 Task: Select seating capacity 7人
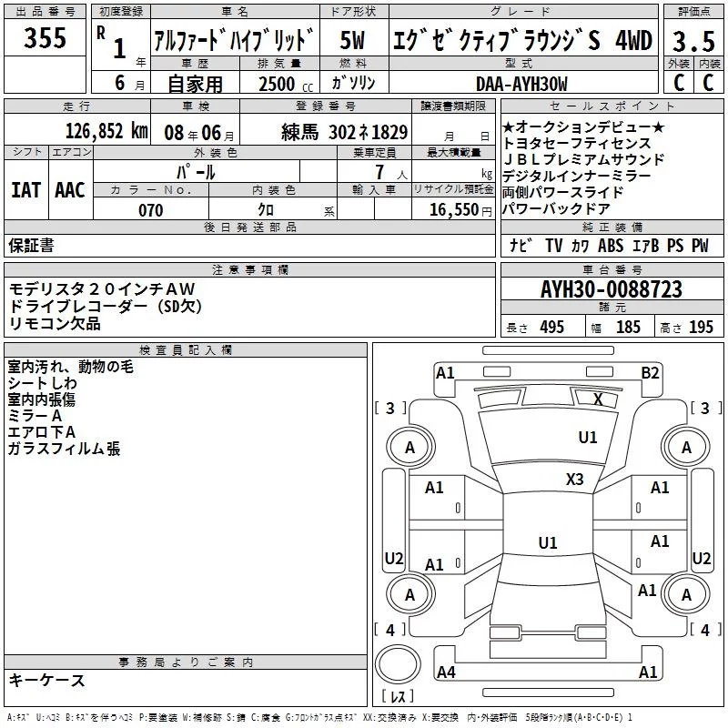coord(390,172)
